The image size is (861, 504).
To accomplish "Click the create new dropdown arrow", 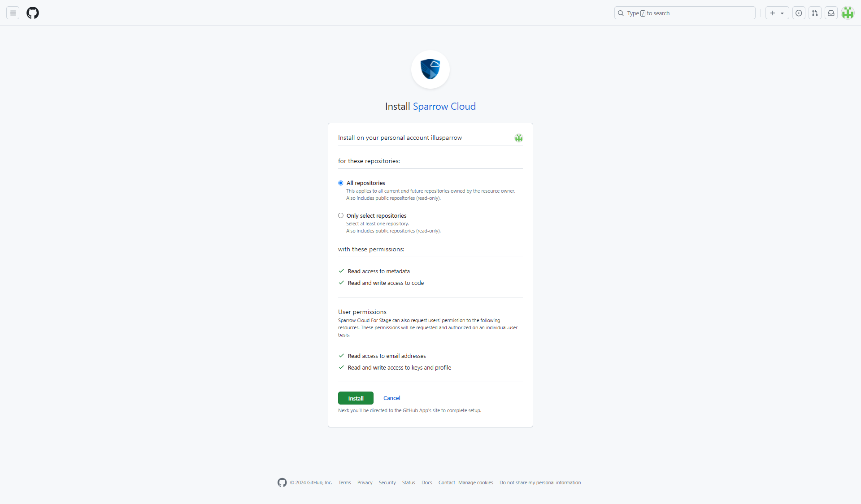I will point(783,13).
